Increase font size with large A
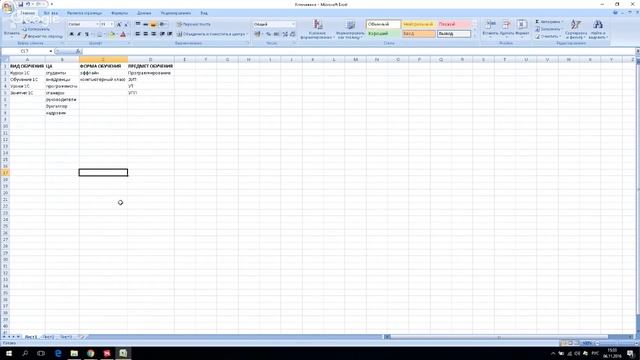The image size is (640, 360). 119,24
